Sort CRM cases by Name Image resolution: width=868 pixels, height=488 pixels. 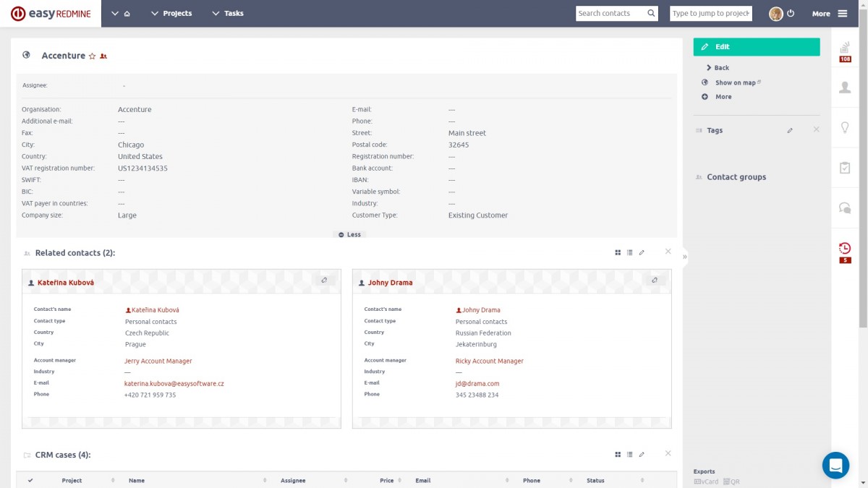pos(137,480)
